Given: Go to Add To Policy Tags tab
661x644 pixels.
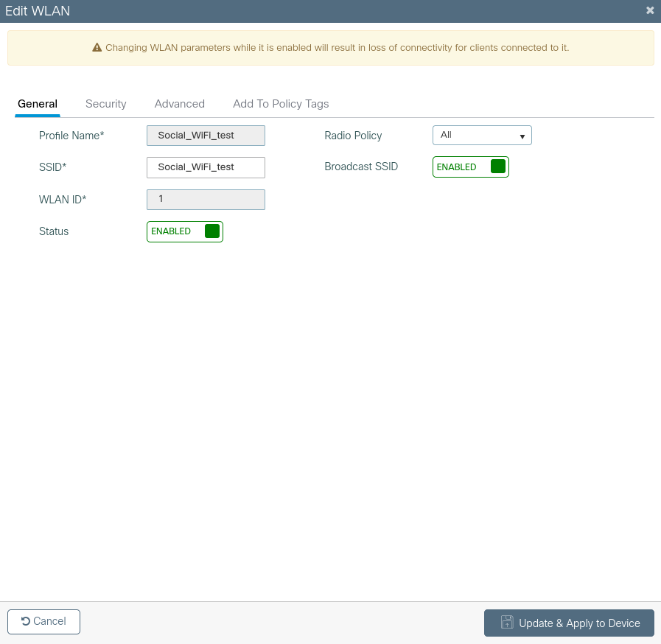Looking at the screenshot, I should 281,104.
